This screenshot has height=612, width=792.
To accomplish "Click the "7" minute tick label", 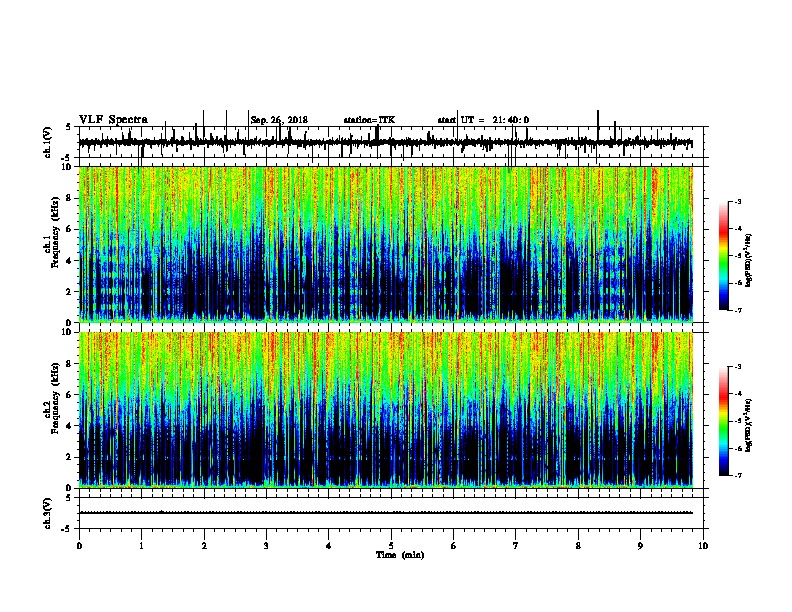I will click(x=515, y=546).
